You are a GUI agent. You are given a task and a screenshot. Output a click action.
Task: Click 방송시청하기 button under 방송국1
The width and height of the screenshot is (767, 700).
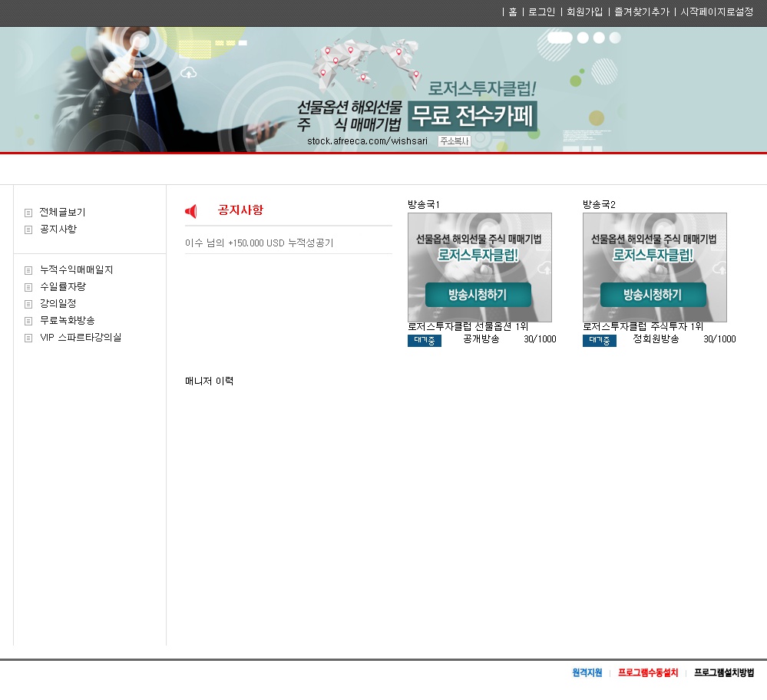(478, 295)
